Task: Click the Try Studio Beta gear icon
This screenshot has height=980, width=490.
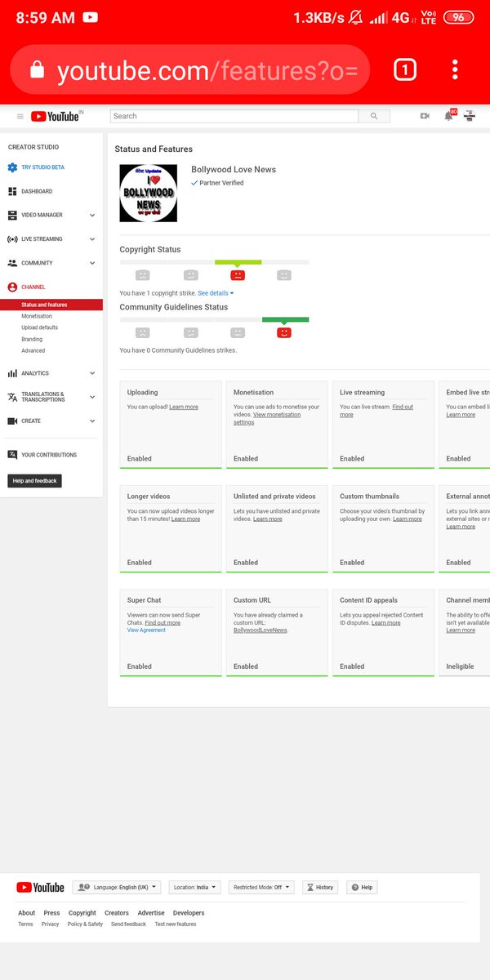Action: click(12, 167)
